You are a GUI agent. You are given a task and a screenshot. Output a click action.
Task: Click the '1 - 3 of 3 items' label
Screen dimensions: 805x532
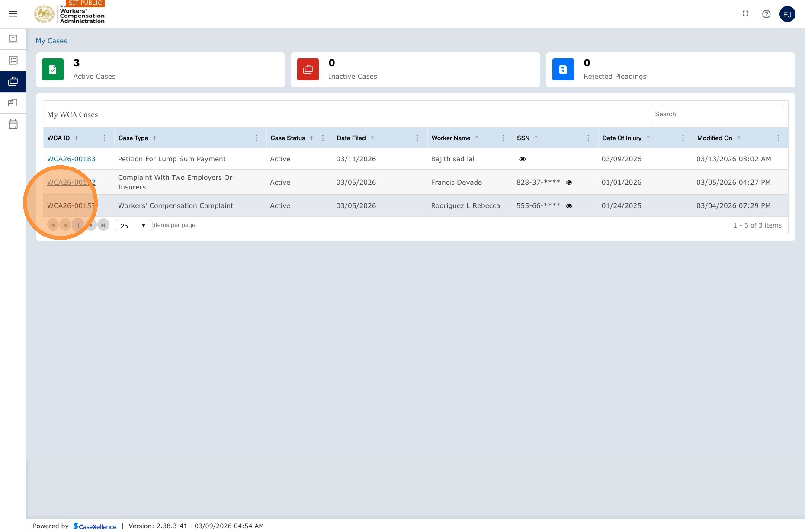[757, 225]
